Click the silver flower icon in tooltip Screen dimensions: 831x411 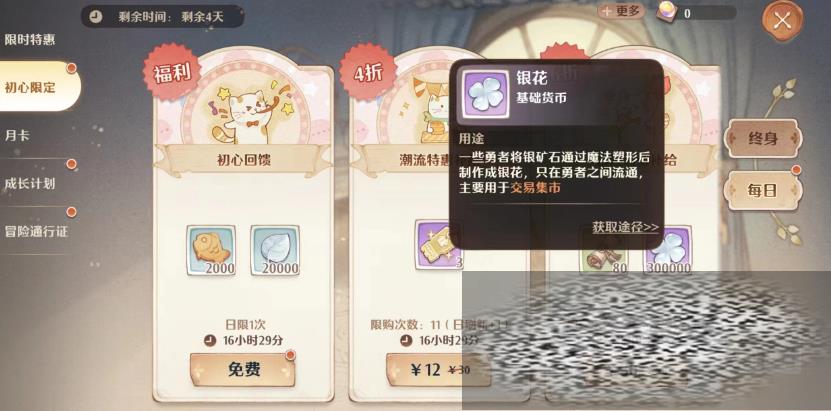[485, 93]
